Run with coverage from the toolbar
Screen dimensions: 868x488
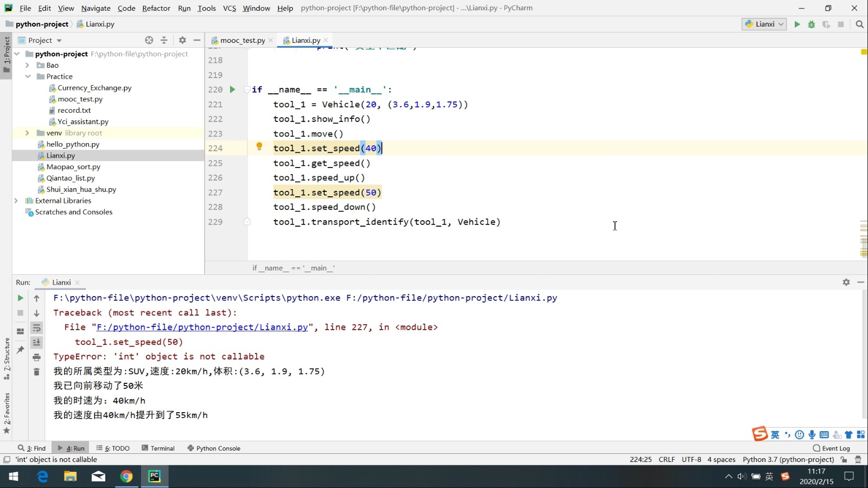click(x=826, y=24)
